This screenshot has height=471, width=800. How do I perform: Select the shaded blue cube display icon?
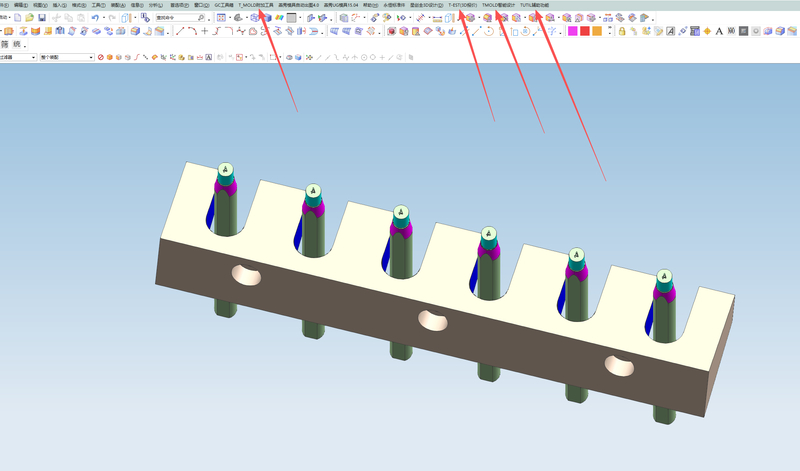(267, 18)
